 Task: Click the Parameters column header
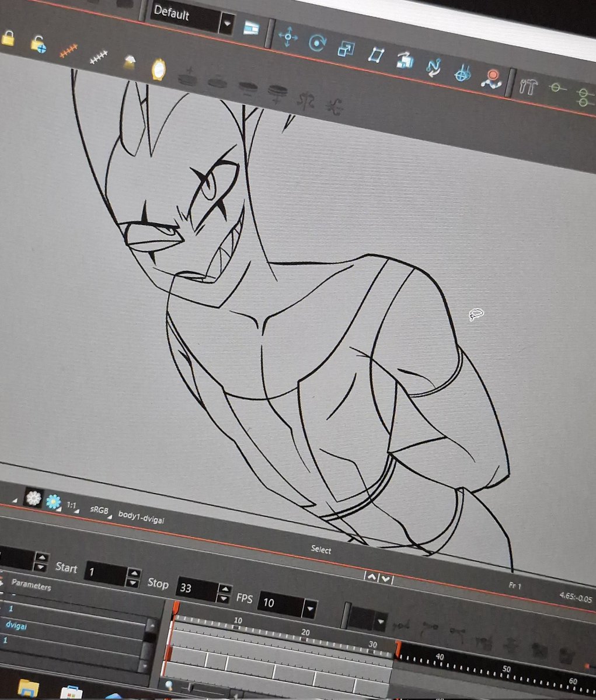pos(31,585)
